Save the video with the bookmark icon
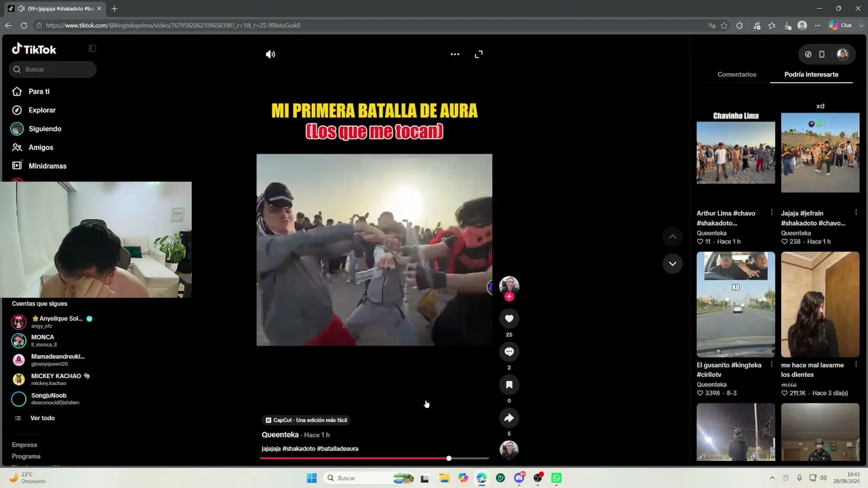868x488 pixels. [509, 384]
